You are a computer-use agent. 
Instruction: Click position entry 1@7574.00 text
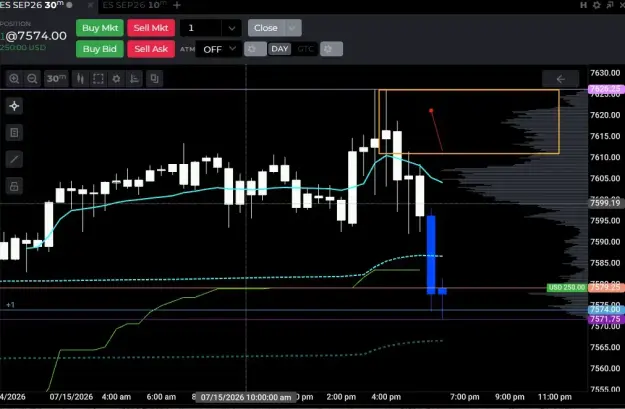click(33, 36)
